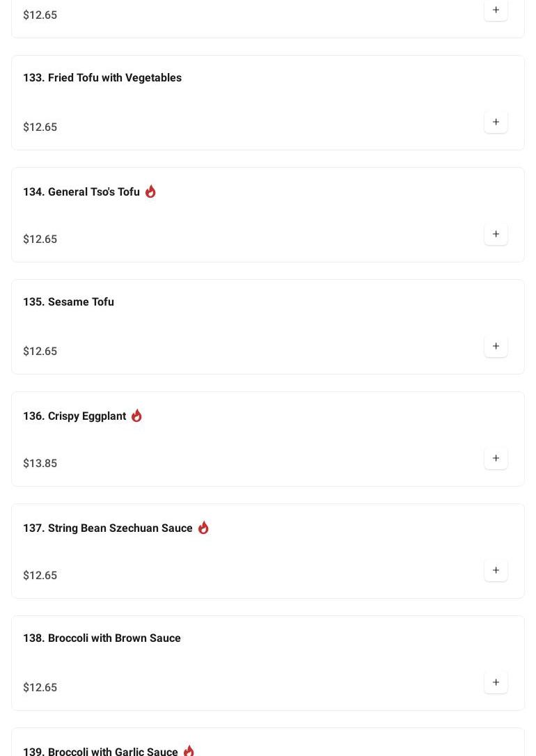
Task: Click spicy flame icon next to Crispy Eggplant
Action: tap(136, 416)
